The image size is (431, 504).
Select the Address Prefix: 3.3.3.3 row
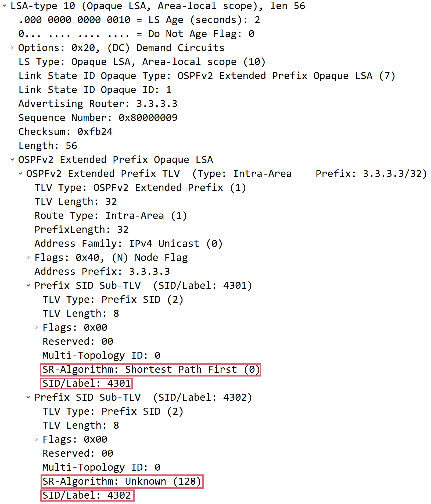(102, 271)
